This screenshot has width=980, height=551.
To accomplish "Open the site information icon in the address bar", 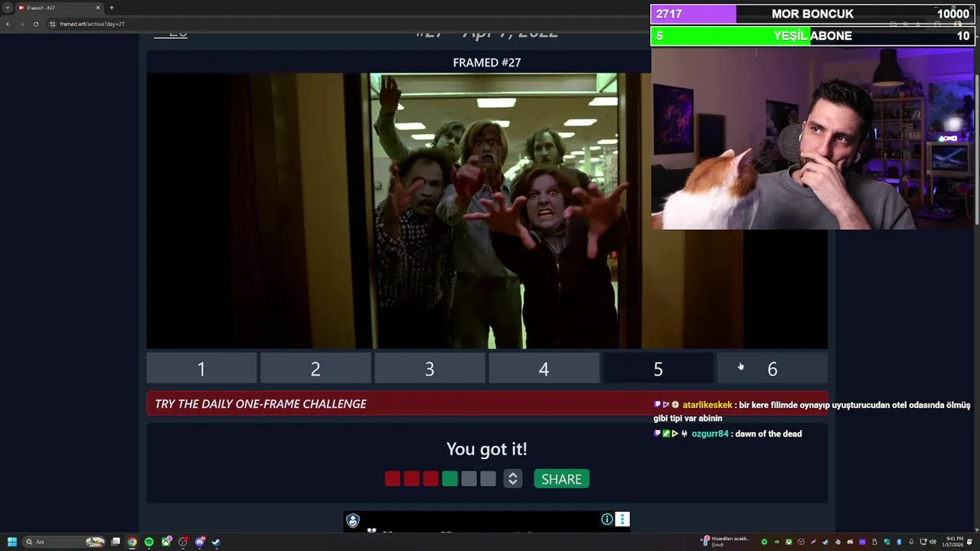I will tap(52, 24).
